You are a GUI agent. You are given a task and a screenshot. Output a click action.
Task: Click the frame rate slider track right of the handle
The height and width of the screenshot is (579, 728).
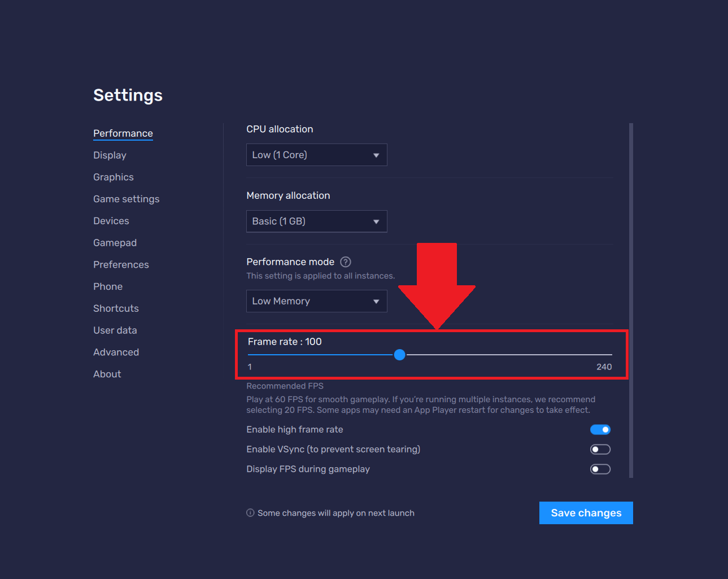pyautogui.click(x=509, y=355)
